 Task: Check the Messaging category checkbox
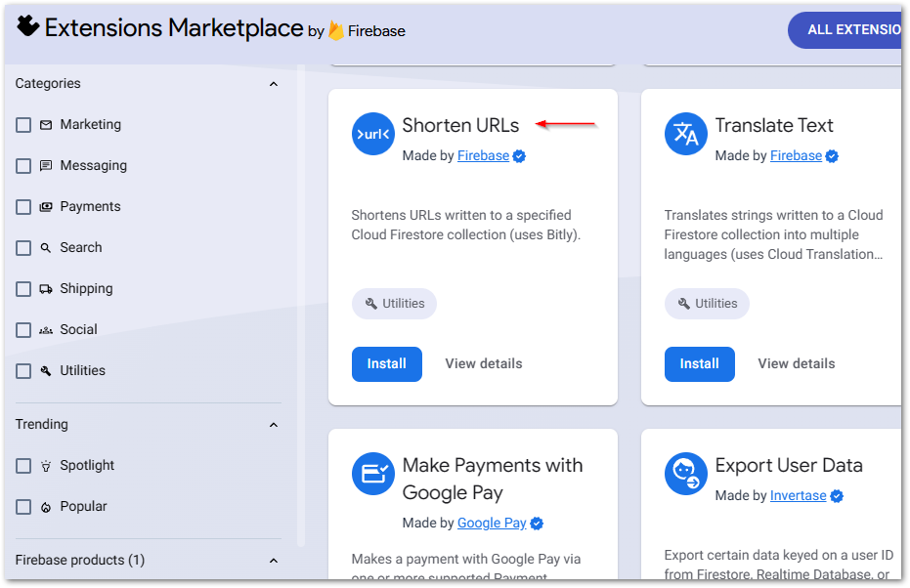23,166
